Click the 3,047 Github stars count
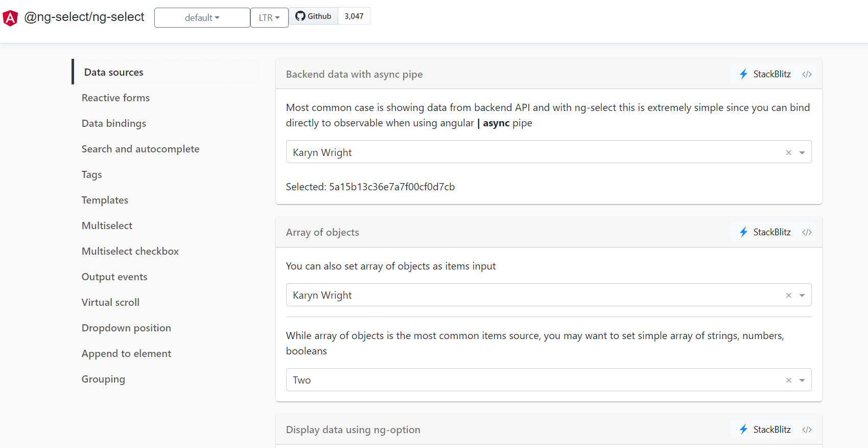868x448 pixels. [354, 16]
